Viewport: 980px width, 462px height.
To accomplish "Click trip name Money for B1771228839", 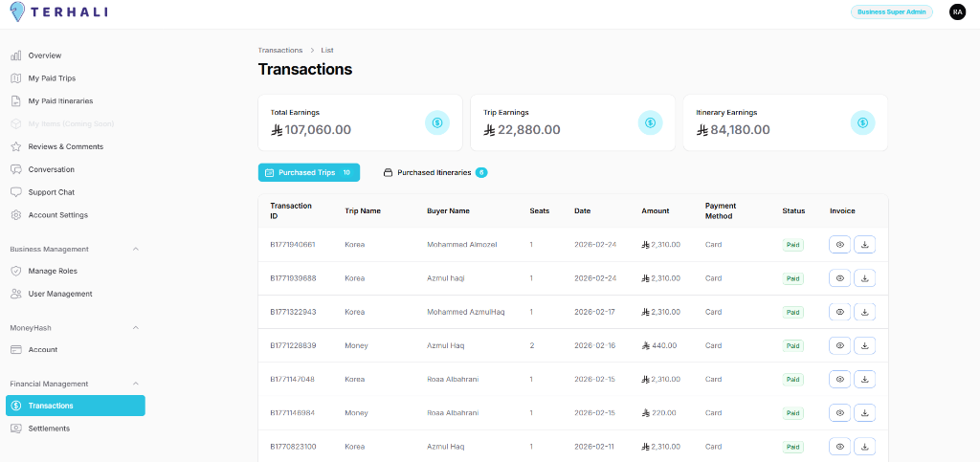I will 356,345.
